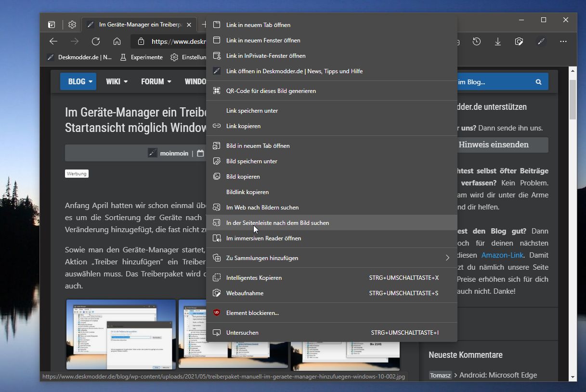
Task: Close the Geräte-Manager browser tab
Action: click(x=189, y=25)
